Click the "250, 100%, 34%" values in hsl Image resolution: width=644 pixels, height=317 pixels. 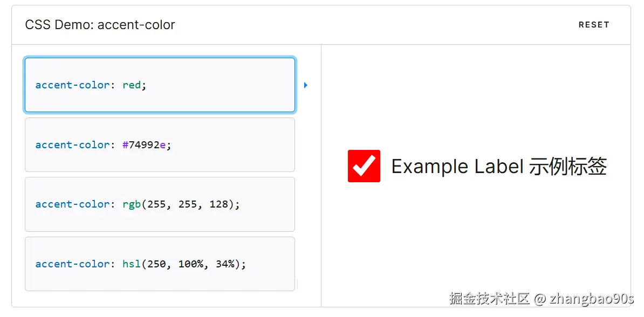click(x=191, y=264)
